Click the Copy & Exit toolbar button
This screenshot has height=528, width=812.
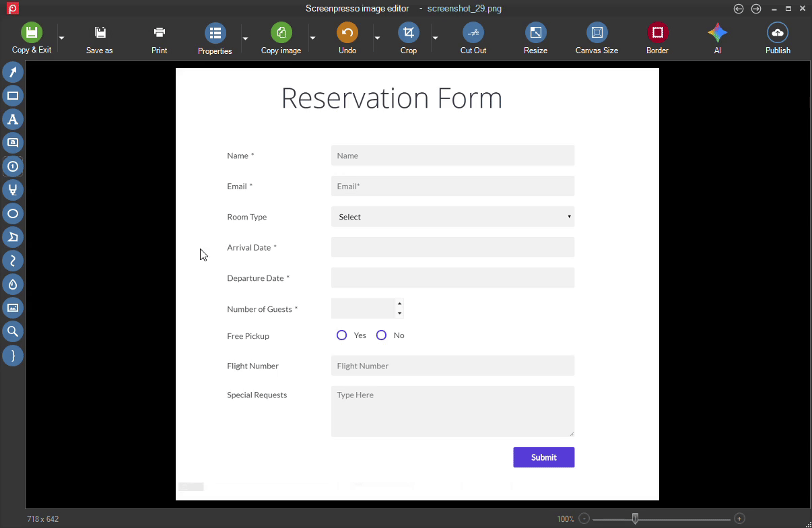pyautogui.click(x=32, y=38)
